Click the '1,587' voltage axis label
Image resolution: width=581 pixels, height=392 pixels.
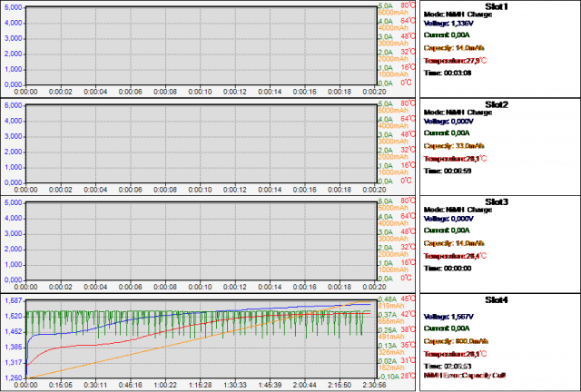point(14,301)
